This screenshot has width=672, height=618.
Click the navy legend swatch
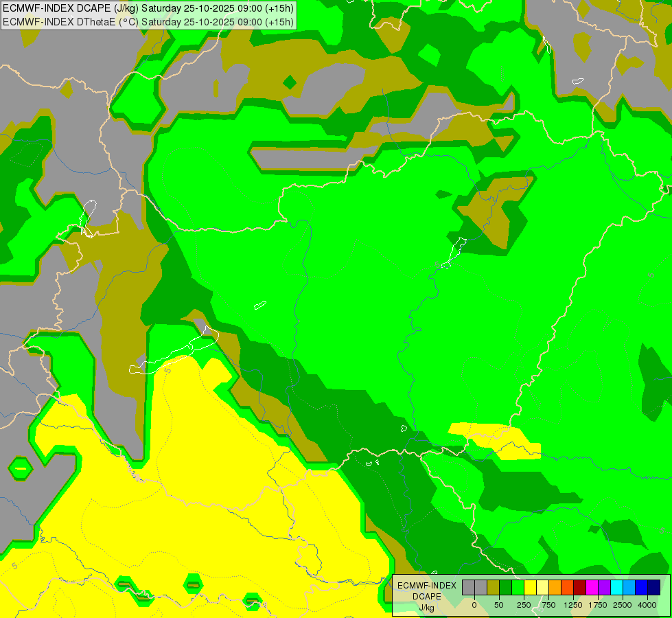tap(654, 587)
